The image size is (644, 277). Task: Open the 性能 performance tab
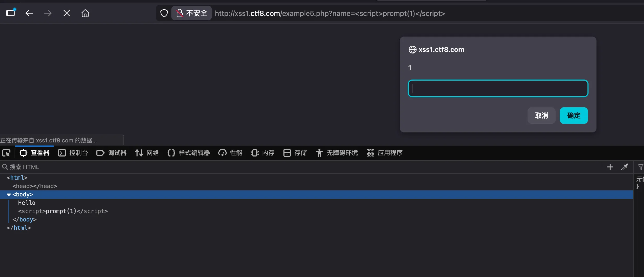click(x=230, y=153)
